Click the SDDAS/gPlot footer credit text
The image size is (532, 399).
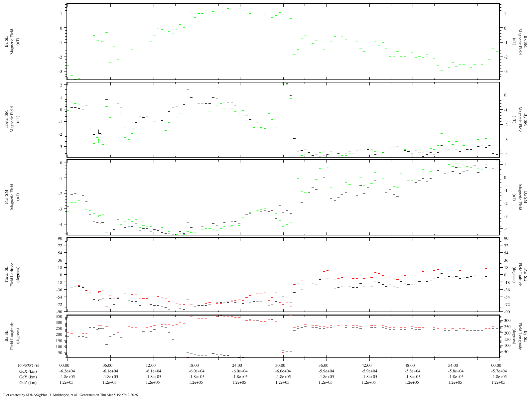[x=70, y=395]
